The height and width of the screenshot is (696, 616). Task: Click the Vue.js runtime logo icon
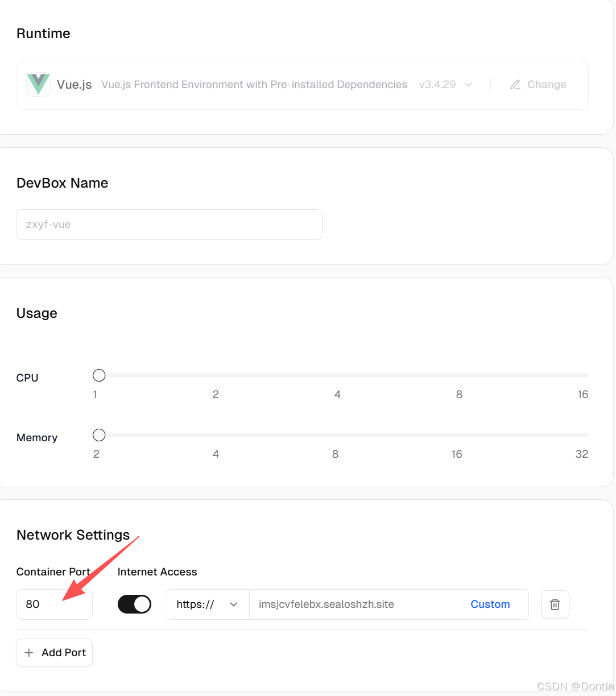[x=39, y=85]
